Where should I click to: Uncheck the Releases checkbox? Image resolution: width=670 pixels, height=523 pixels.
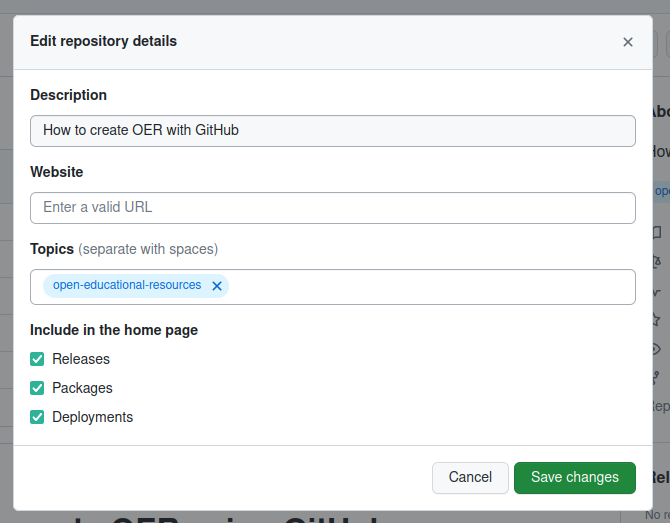click(38, 359)
